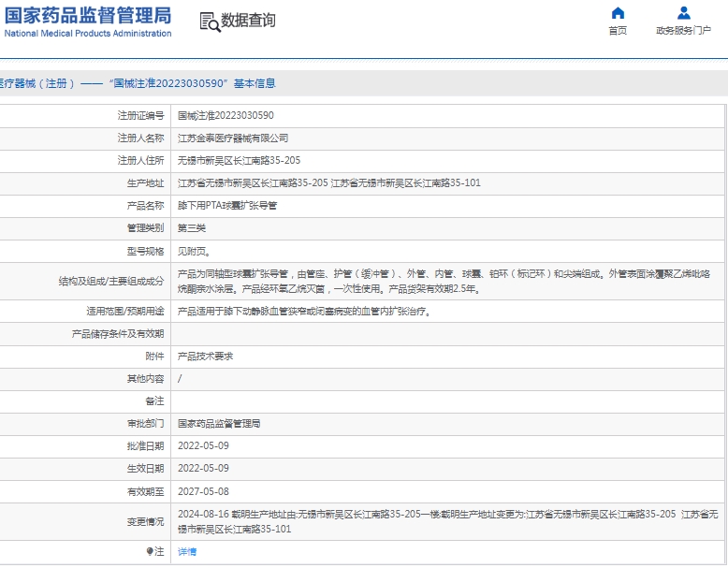Click the approving department 国家药品监督管理局 cell
This screenshot has width=728, height=568.
pos(219,423)
